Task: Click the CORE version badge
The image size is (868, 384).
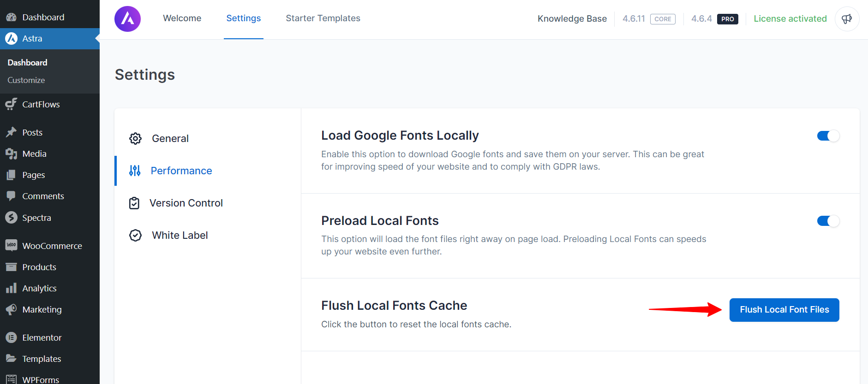Action: point(663,19)
